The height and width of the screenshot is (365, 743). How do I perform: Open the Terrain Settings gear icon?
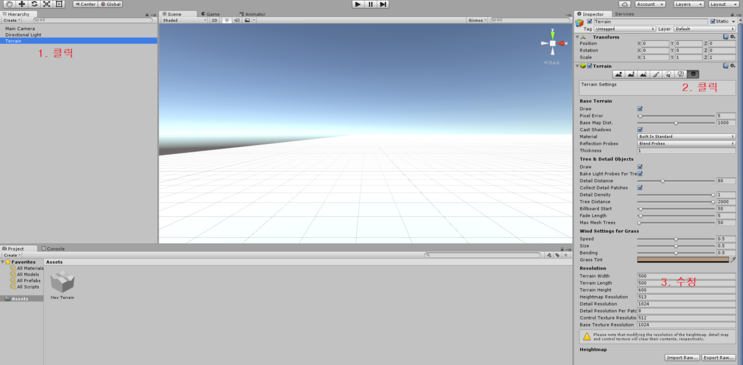point(693,74)
